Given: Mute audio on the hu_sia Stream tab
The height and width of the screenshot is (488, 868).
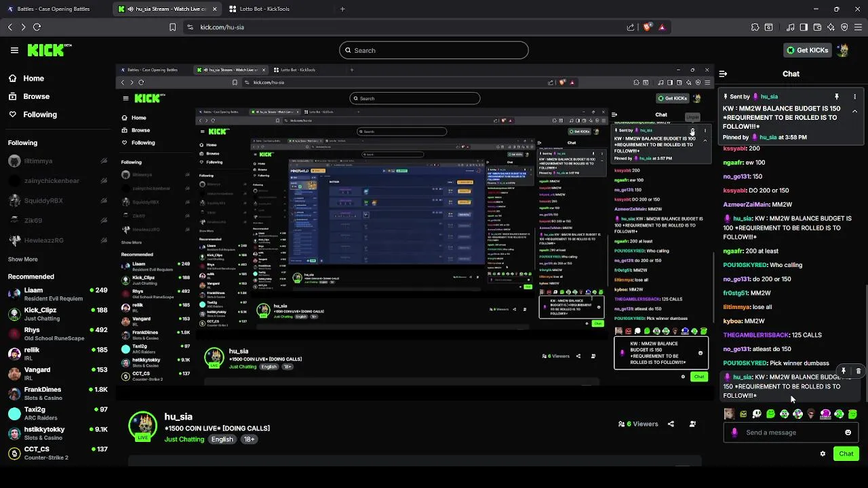Looking at the screenshot, I should pos(130,9).
